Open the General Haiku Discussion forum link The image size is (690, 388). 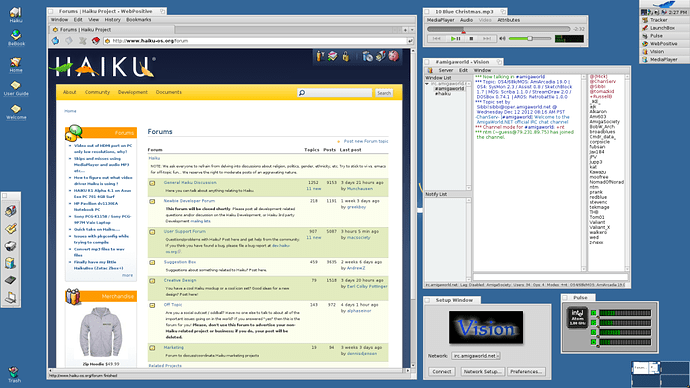tap(190, 183)
